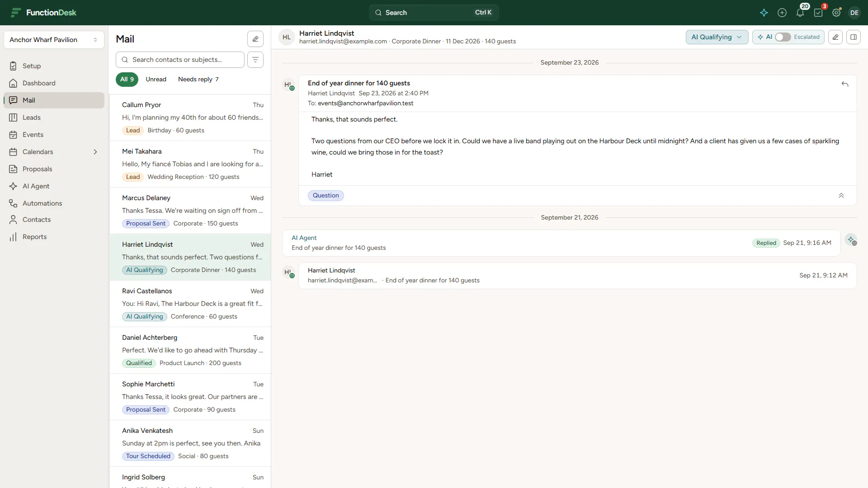The image size is (868, 488).
Task: Open Sophie Marchetti conversation
Action: 190,397
